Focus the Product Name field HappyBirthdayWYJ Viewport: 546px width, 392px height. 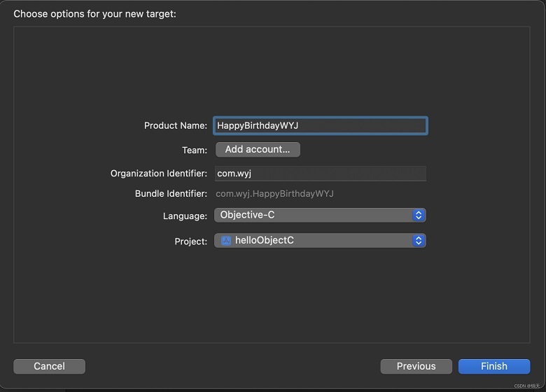pos(321,126)
